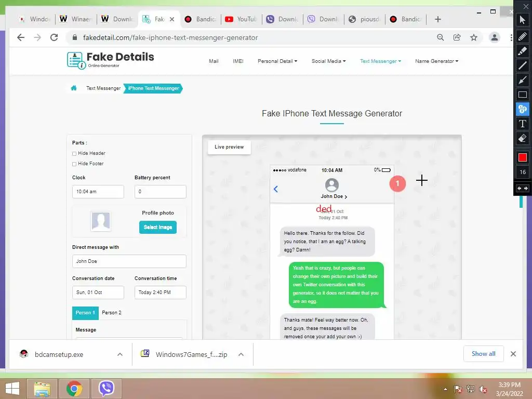The image size is (532, 399).
Task: Select the text T tool
Action: (x=523, y=124)
